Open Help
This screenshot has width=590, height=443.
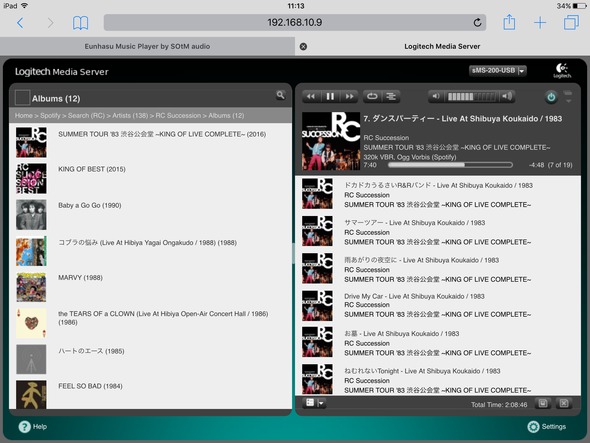click(x=33, y=426)
